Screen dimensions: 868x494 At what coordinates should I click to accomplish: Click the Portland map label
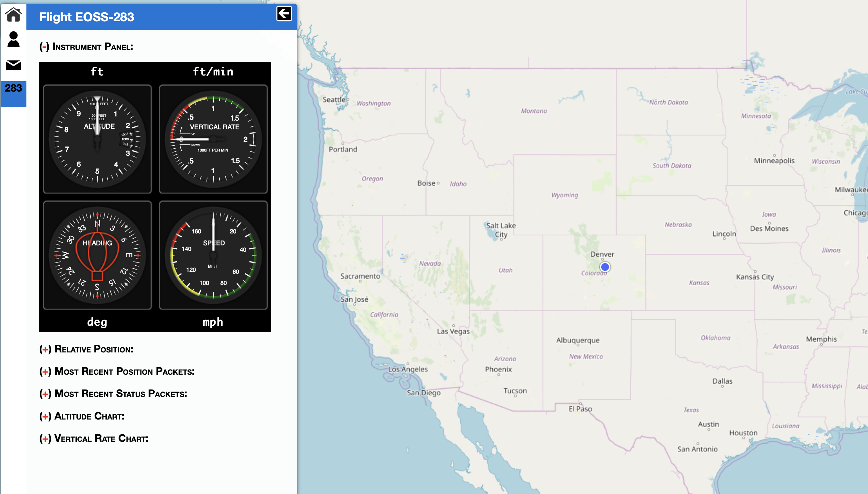pos(343,149)
